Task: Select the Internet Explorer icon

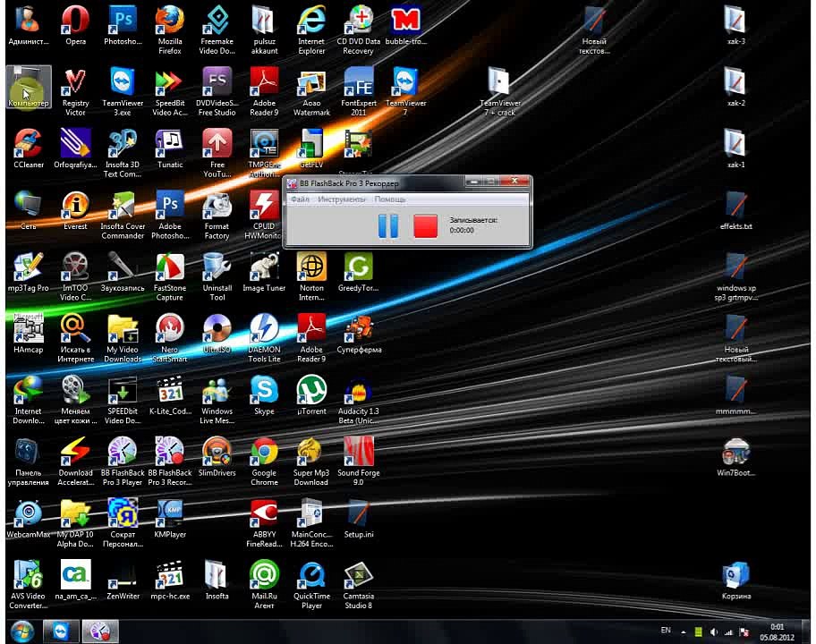Action: (311, 30)
